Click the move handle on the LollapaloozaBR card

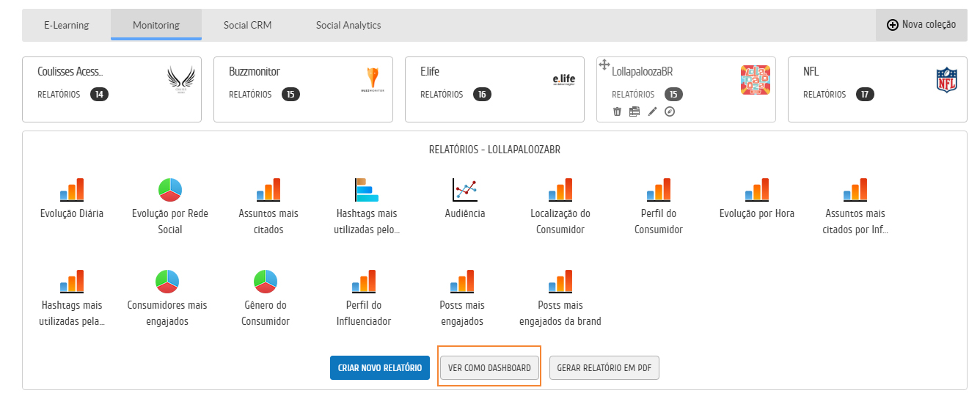[604, 65]
